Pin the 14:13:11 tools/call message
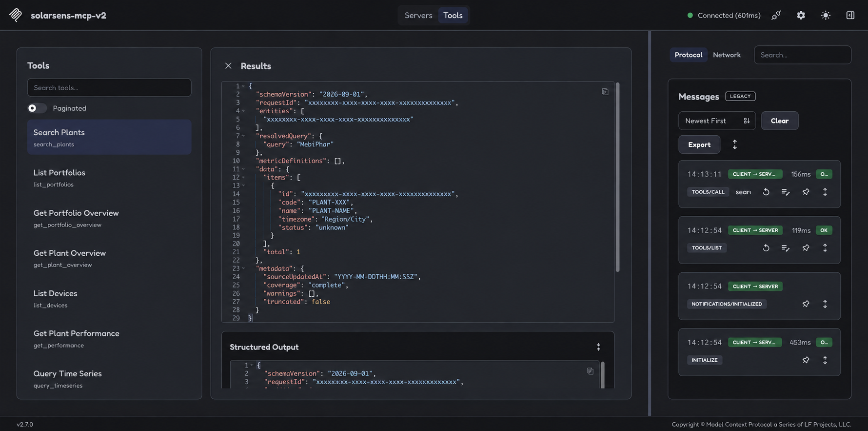 point(806,192)
